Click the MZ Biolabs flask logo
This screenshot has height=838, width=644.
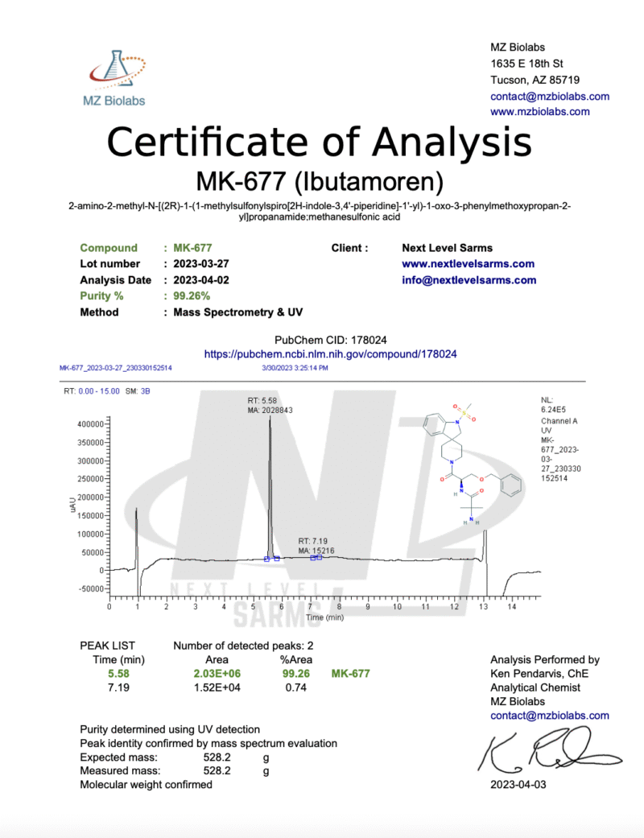tap(115, 78)
